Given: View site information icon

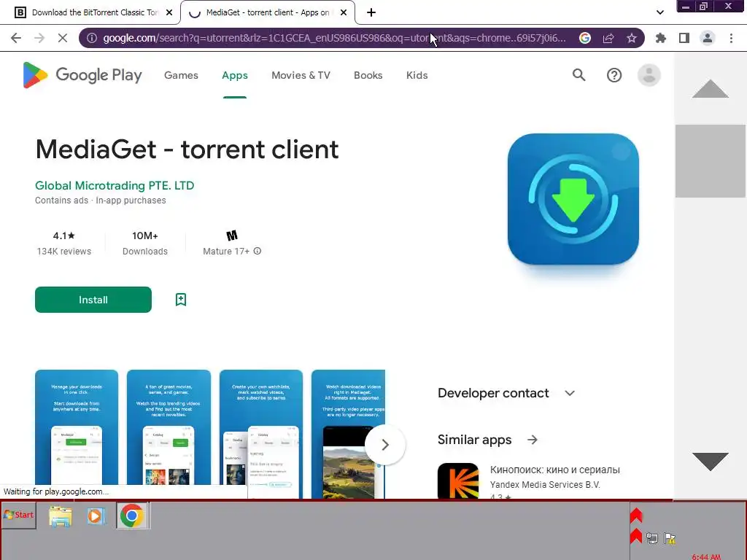Looking at the screenshot, I should 92,38.
